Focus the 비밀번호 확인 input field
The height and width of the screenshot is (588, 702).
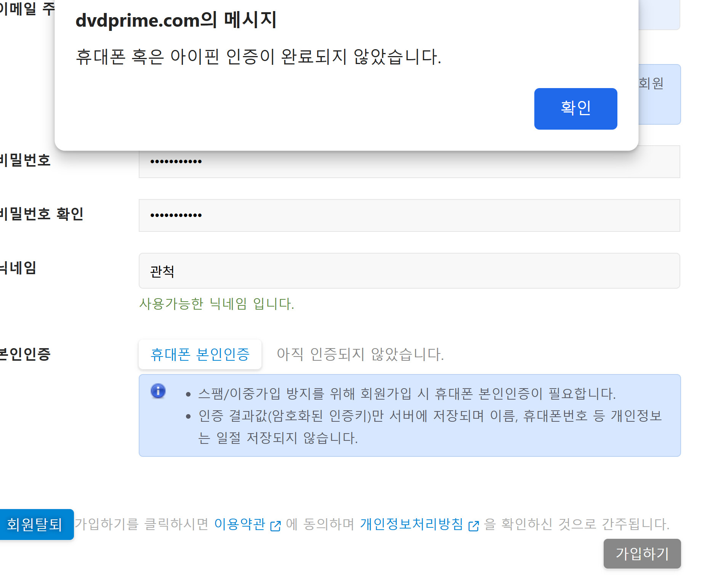pyautogui.click(x=409, y=215)
